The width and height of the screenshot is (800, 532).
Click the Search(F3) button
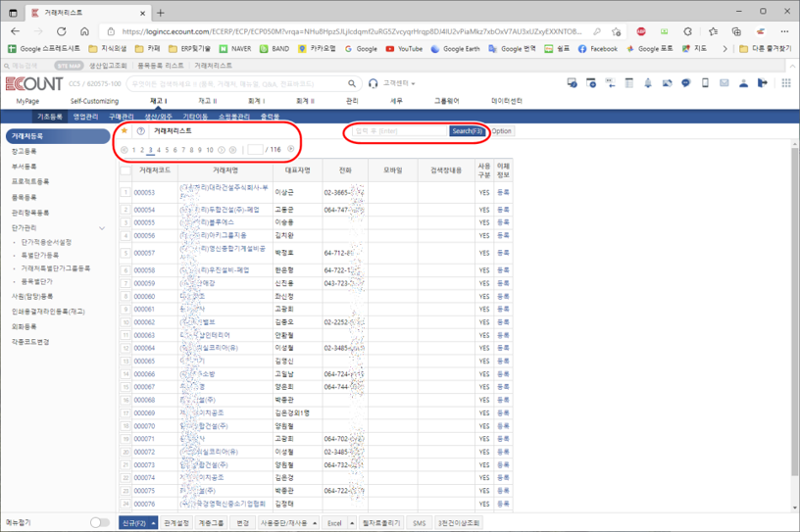[468, 131]
